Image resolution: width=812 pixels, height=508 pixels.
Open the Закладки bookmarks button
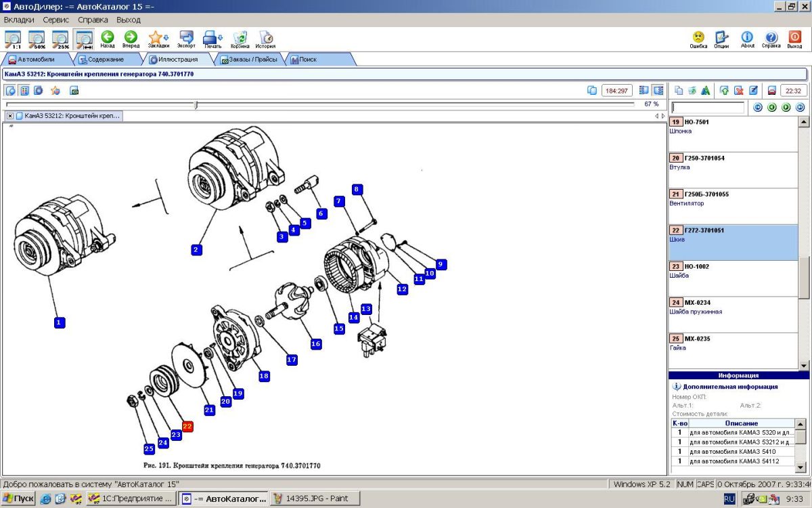[x=158, y=40]
